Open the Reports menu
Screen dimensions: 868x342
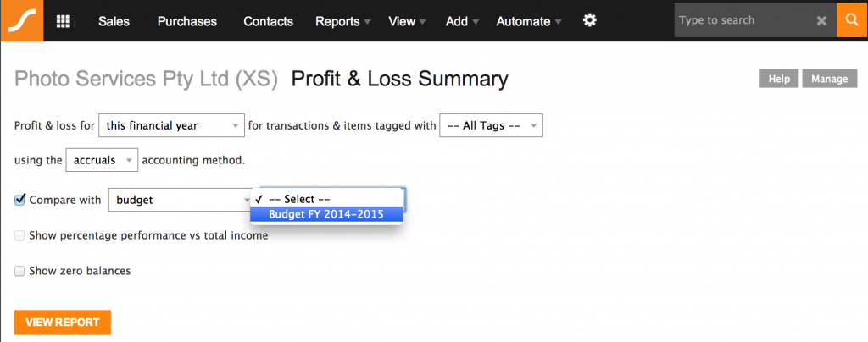[x=342, y=21]
